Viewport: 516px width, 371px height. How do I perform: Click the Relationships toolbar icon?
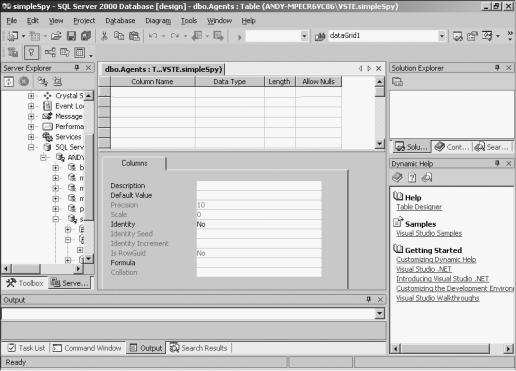click(x=50, y=52)
